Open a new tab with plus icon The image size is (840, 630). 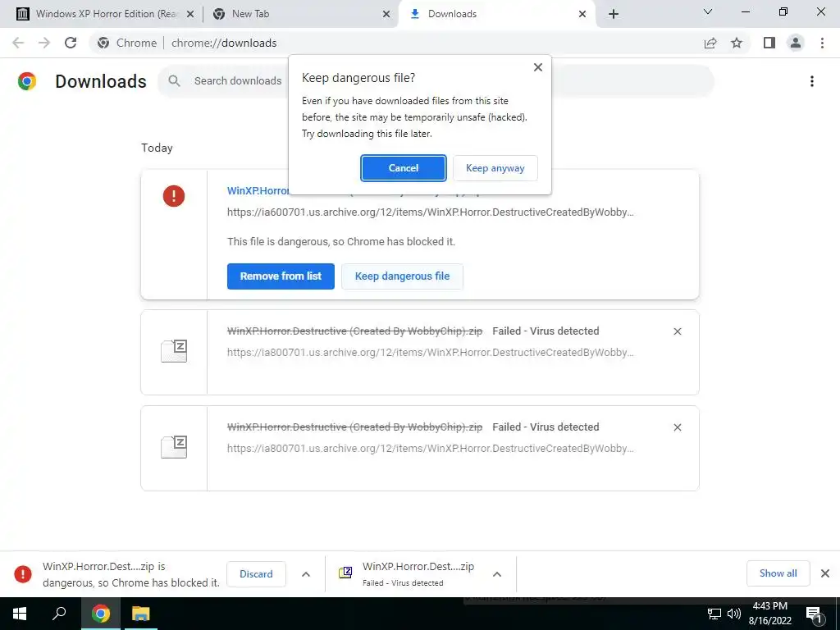pos(614,14)
